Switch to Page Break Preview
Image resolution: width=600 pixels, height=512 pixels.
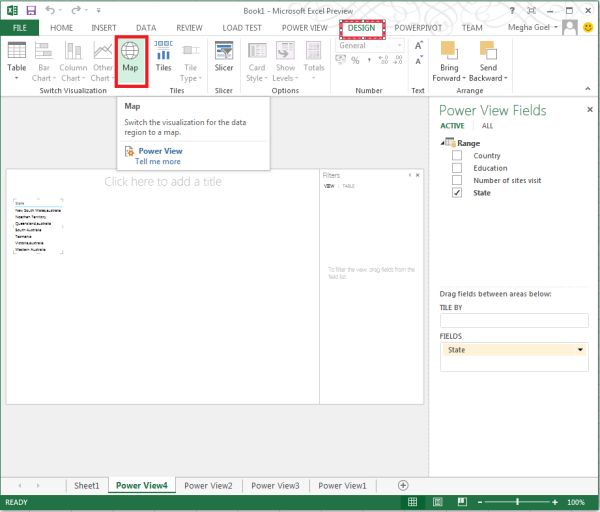pos(462,502)
